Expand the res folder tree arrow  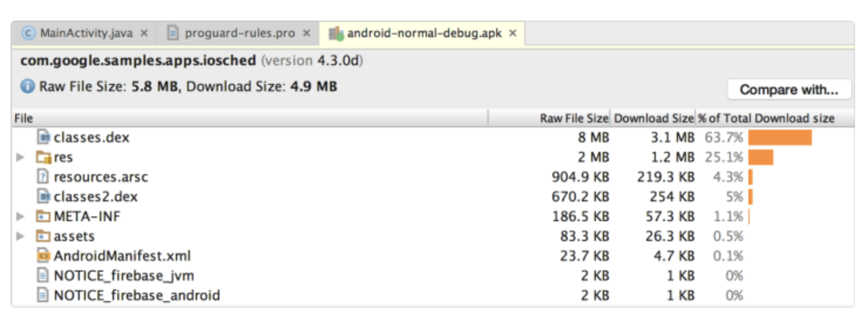(x=21, y=157)
